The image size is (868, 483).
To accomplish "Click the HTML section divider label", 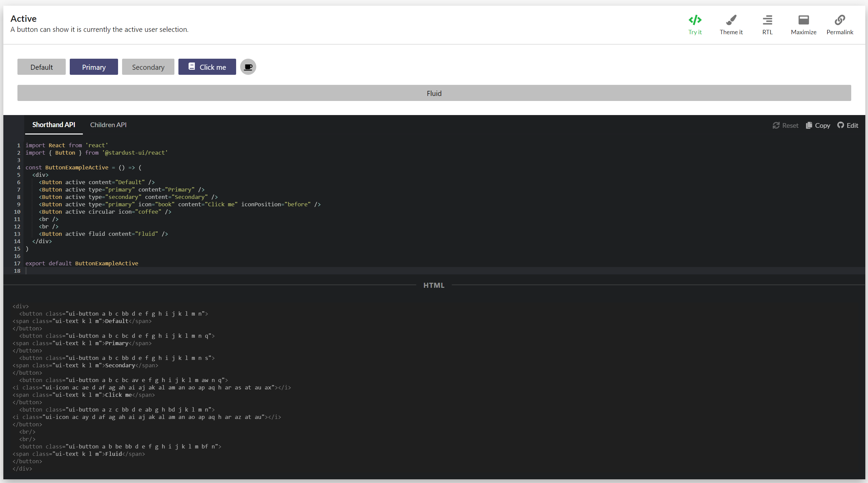I will pyautogui.click(x=434, y=285).
